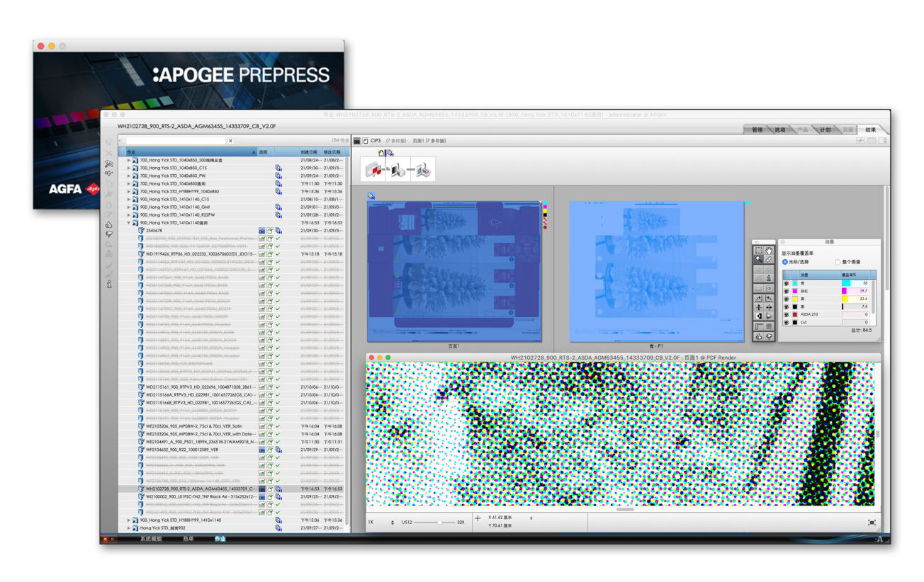Image resolution: width=924 pixels, height=582 pixels.
Task: Expand 700_Hang Yick STD_1040x850_C1S folder
Action: pyautogui.click(x=129, y=168)
